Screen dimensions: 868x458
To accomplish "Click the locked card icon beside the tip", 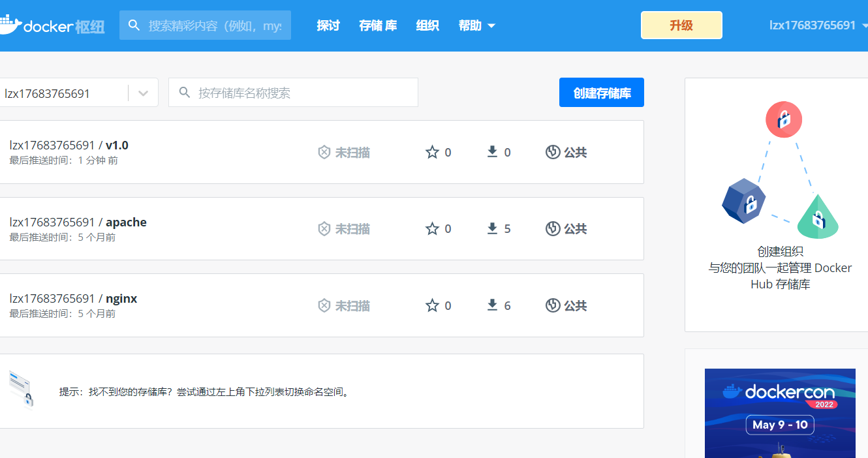I will coord(22,389).
